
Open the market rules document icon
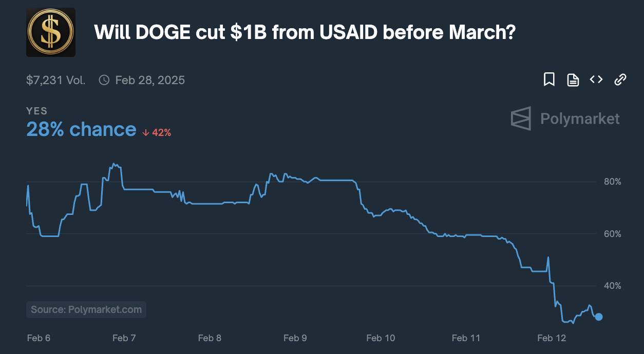point(573,80)
